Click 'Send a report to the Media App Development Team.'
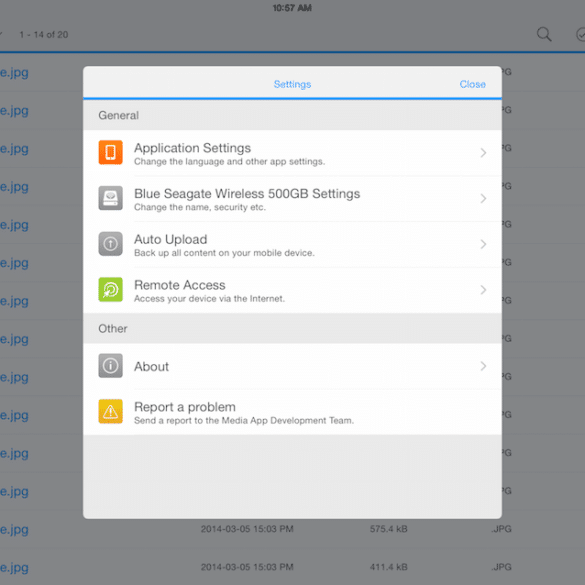The height and width of the screenshot is (585, 585). tap(244, 420)
